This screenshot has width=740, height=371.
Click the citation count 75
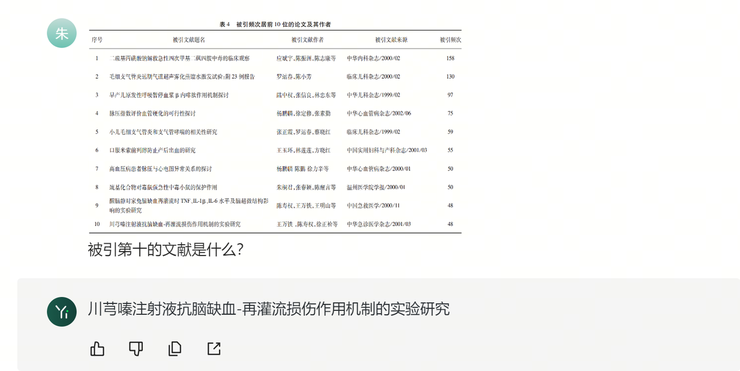click(450, 113)
